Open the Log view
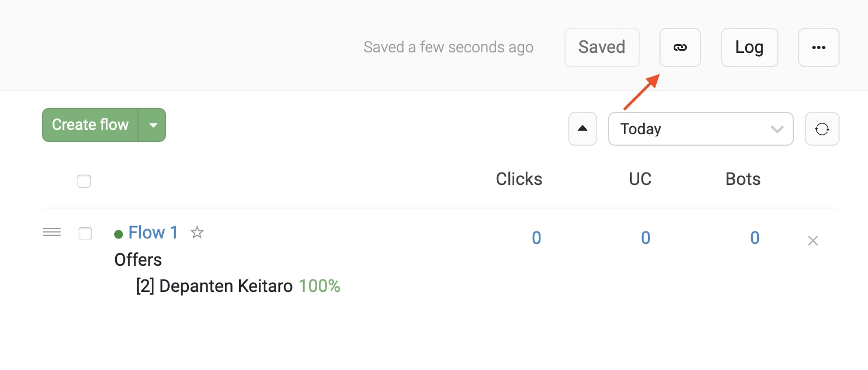The height and width of the screenshot is (370, 868). point(750,47)
